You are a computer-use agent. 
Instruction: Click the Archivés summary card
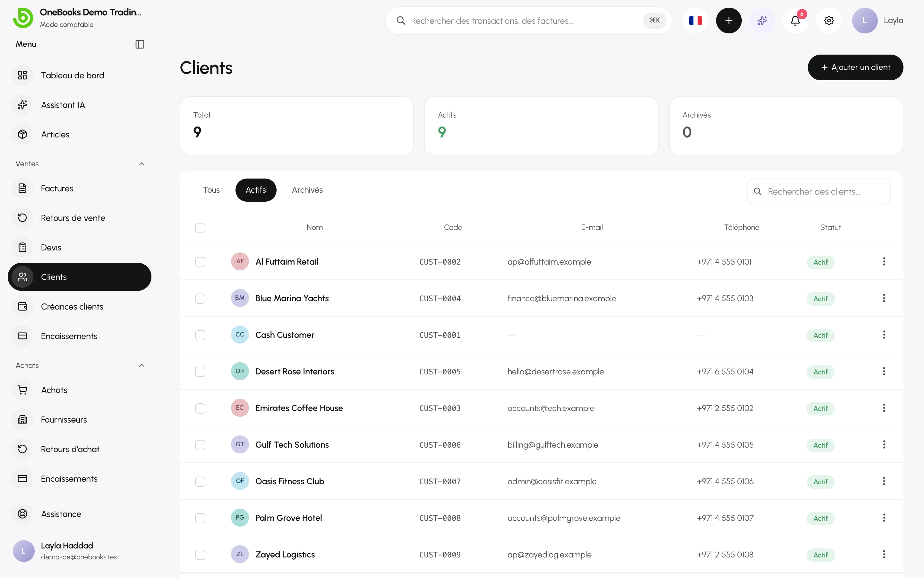click(786, 126)
